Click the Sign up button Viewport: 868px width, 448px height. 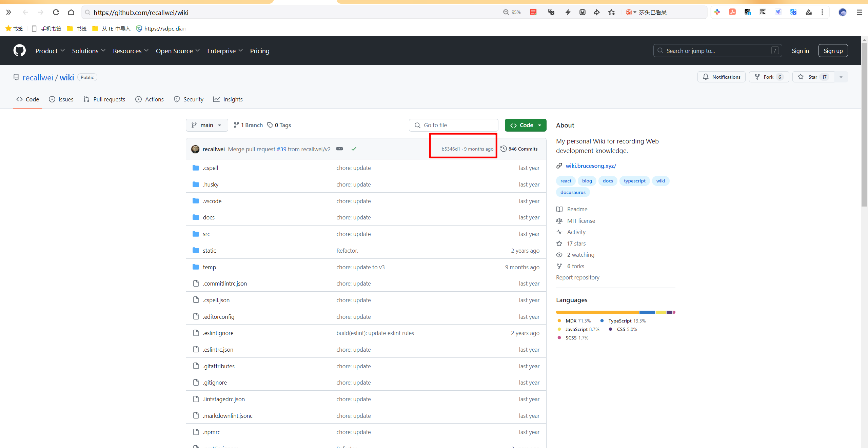(833, 51)
